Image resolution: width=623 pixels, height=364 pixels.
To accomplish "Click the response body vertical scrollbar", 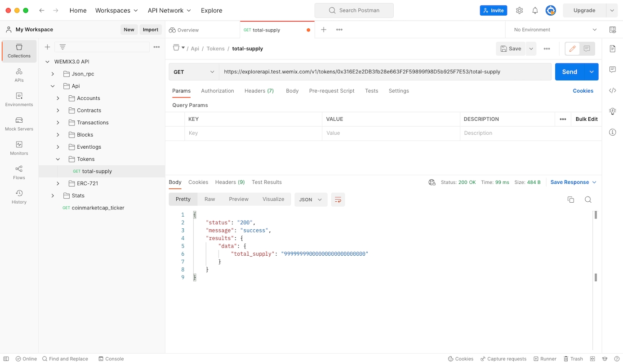I will 596,246.
